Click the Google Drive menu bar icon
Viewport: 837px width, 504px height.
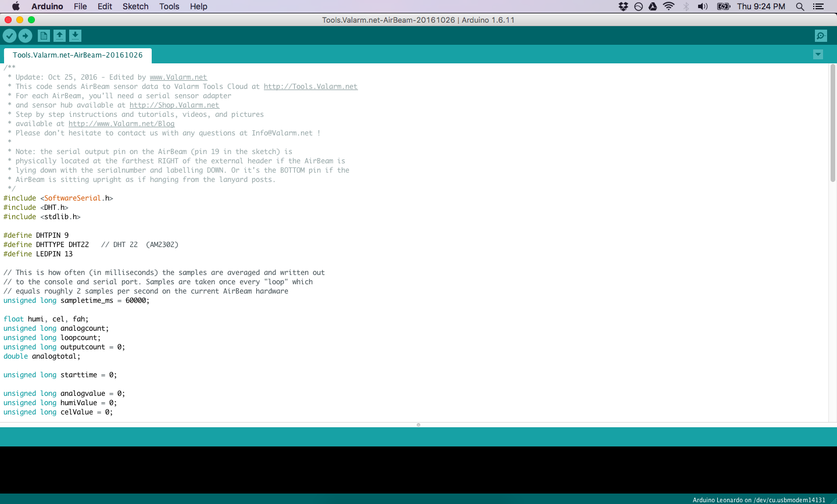coord(653,6)
